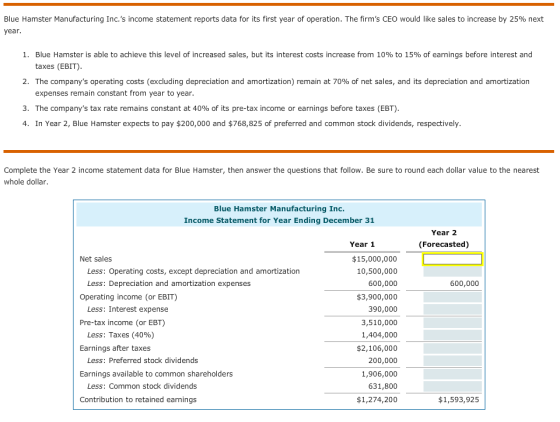Screen dimensions: 560x422
Task: Click the Year 2 Earnings after taxes field
Action: [x=452, y=348]
